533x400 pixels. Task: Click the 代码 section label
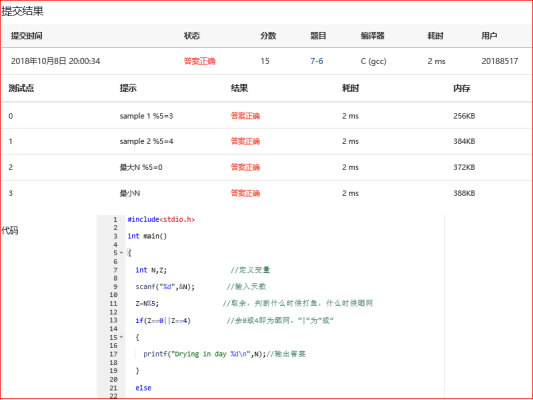tap(10, 231)
